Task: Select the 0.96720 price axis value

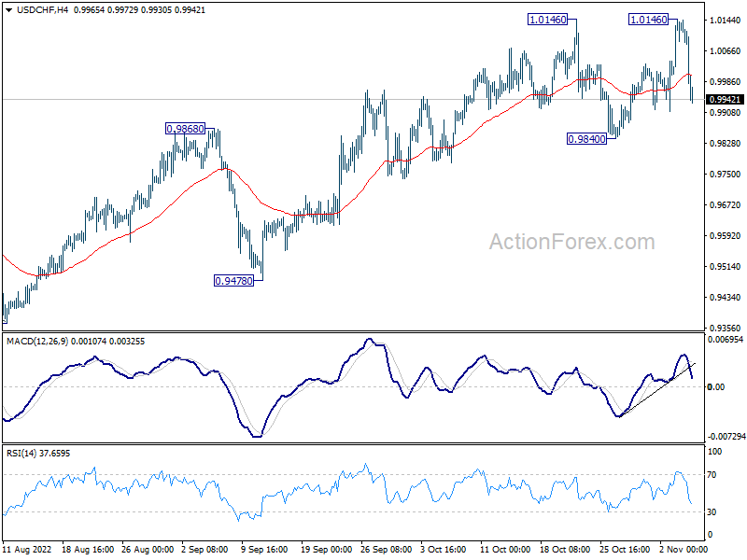Action: click(726, 205)
